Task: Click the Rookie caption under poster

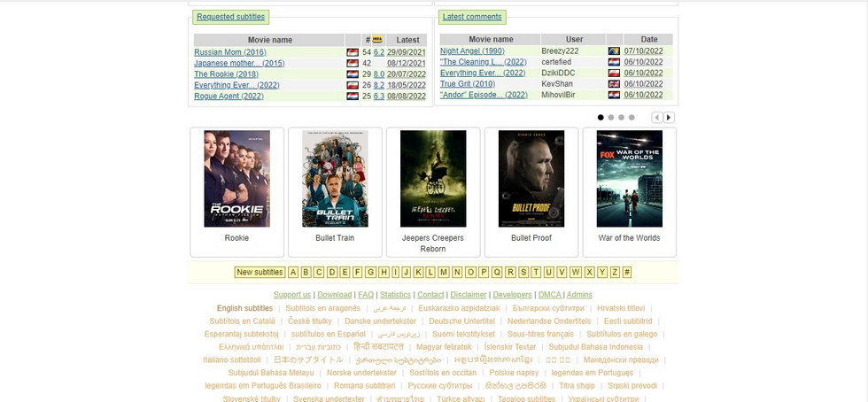Action: coord(237,238)
